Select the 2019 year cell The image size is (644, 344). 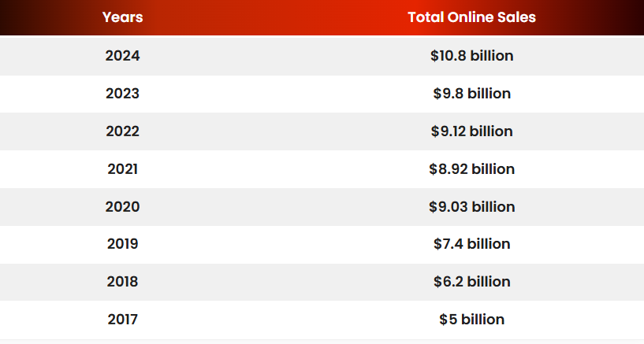[122, 244]
